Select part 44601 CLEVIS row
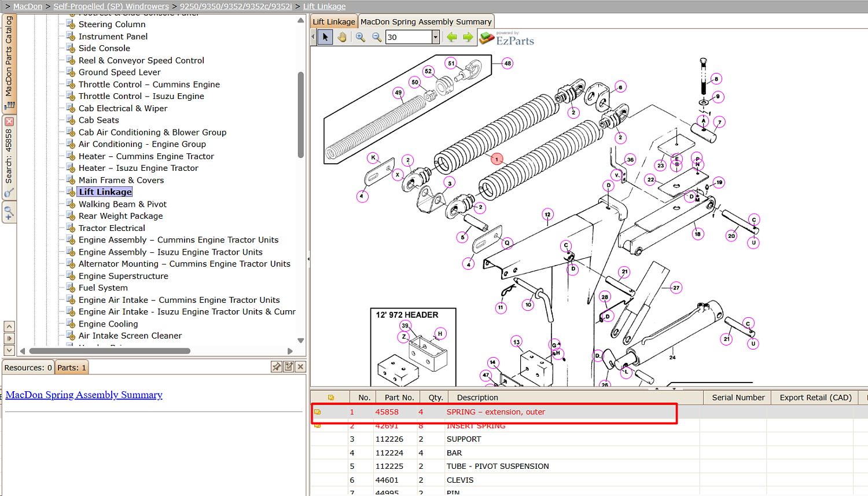 [x=589, y=480]
